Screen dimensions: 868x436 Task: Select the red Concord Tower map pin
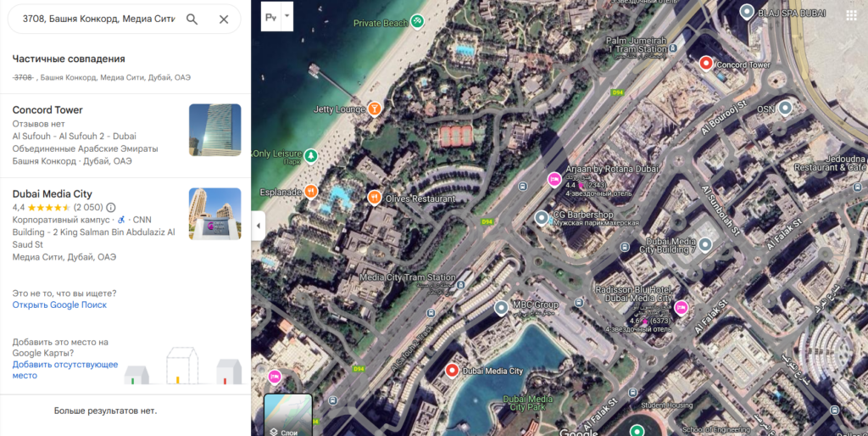pos(706,63)
